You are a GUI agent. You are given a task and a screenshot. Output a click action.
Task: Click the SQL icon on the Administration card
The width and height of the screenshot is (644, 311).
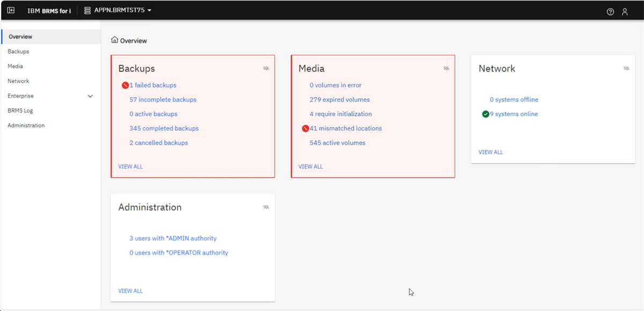[266, 207]
